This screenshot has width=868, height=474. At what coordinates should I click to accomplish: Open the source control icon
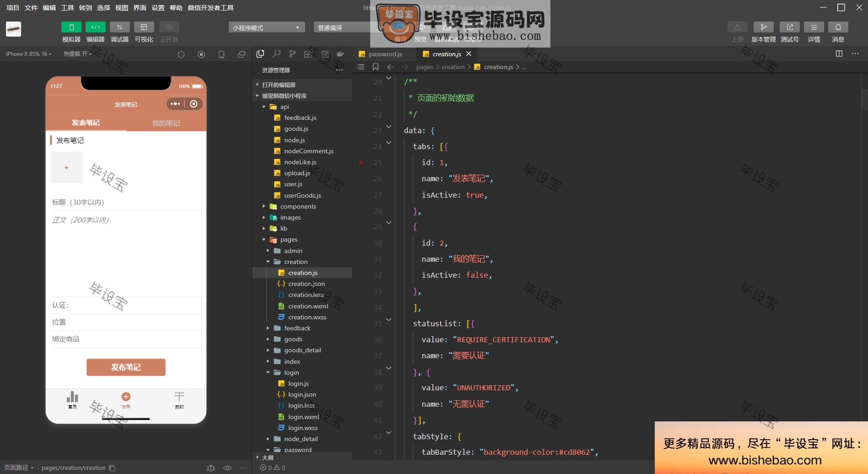pyautogui.click(x=292, y=54)
